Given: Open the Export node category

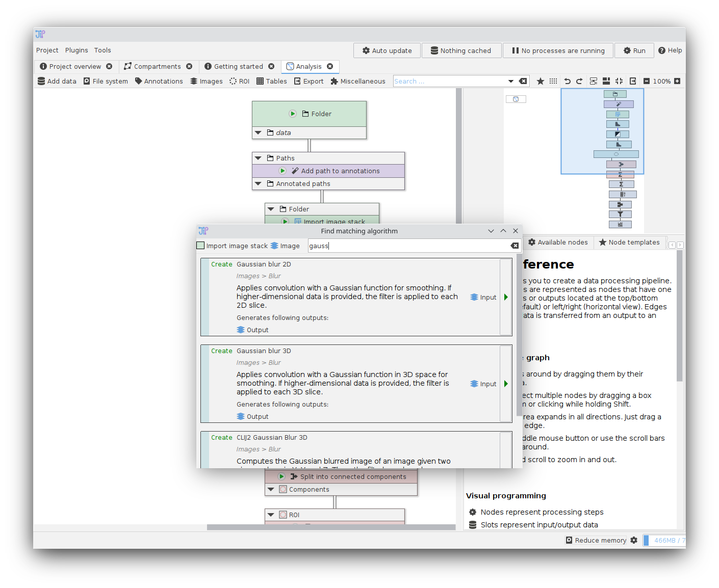Looking at the screenshot, I should tap(309, 81).
